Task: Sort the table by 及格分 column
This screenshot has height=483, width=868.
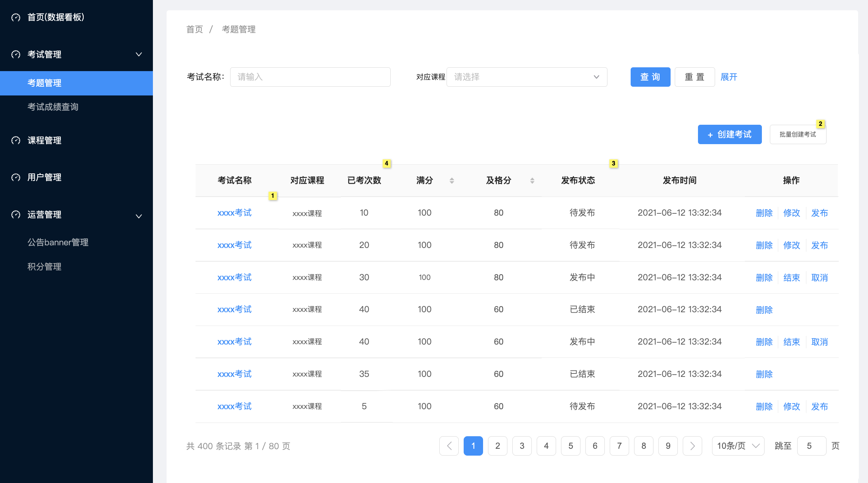Action: tap(532, 181)
